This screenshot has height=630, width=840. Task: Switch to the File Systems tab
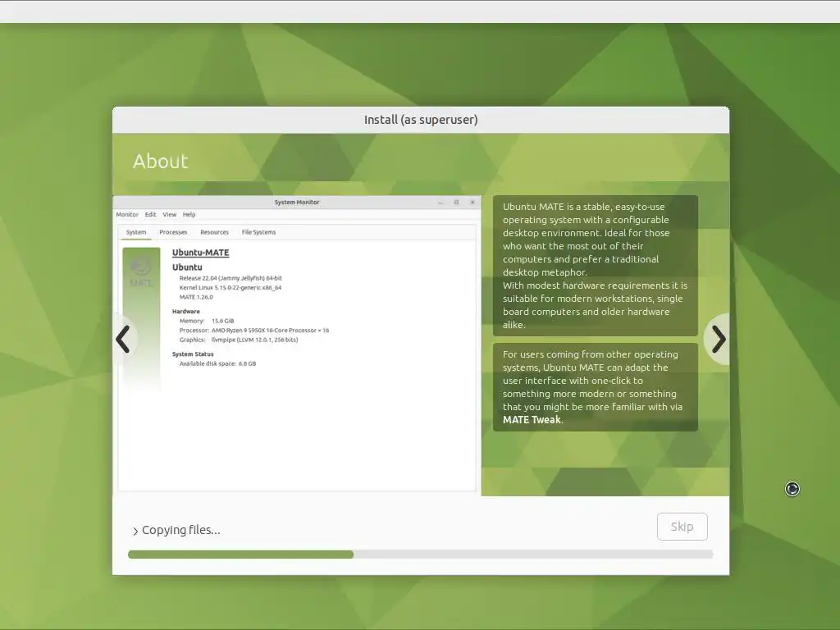click(x=258, y=232)
